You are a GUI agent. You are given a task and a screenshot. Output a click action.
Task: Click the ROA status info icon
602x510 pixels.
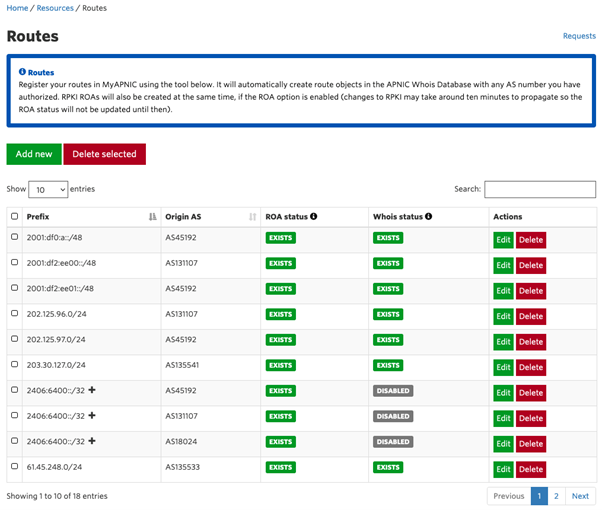(x=314, y=216)
